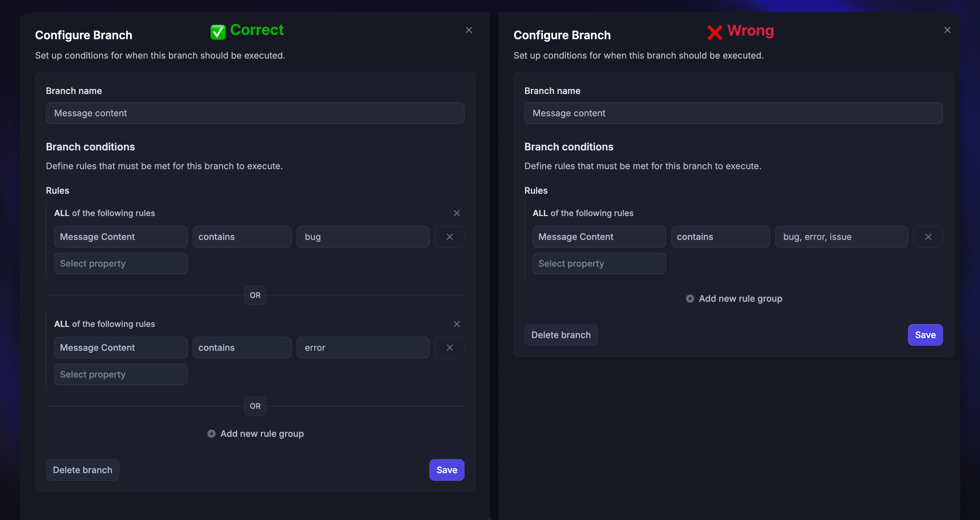Close the left Configure Branch dialog

coord(469,30)
